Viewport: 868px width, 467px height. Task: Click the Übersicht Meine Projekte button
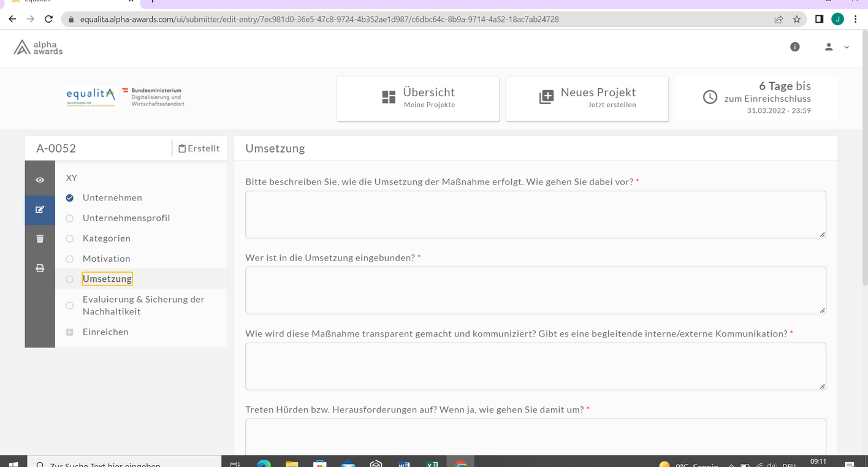[418, 99]
